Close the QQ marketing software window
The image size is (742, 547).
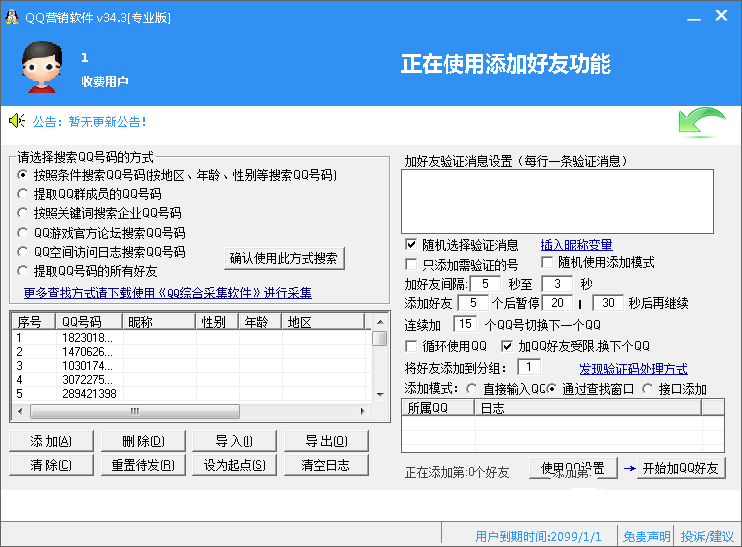click(x=721, y=16)
